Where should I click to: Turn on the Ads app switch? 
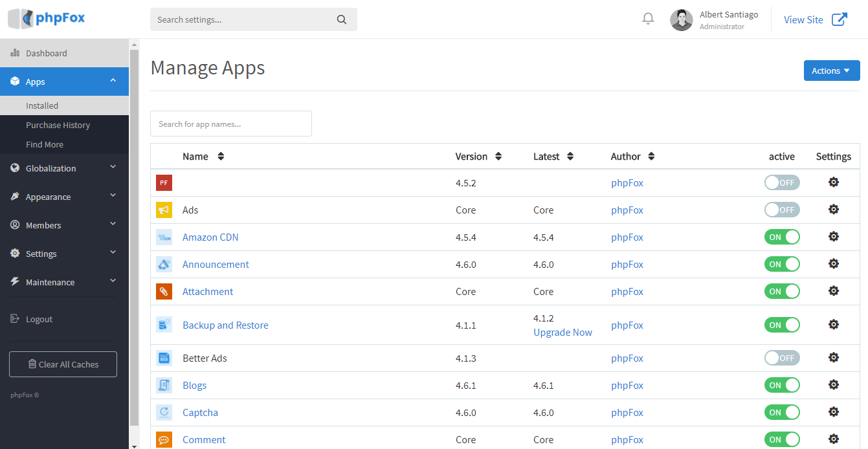pyautogui.click(x=782, y=209)
